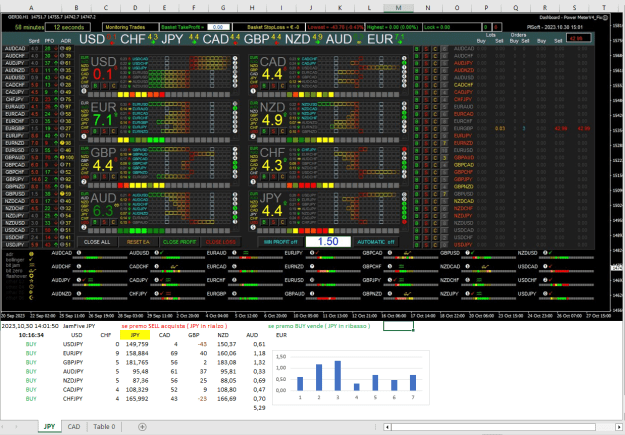Click the Lock = 0.00 field
625x435 pixels.
[452, 27]
